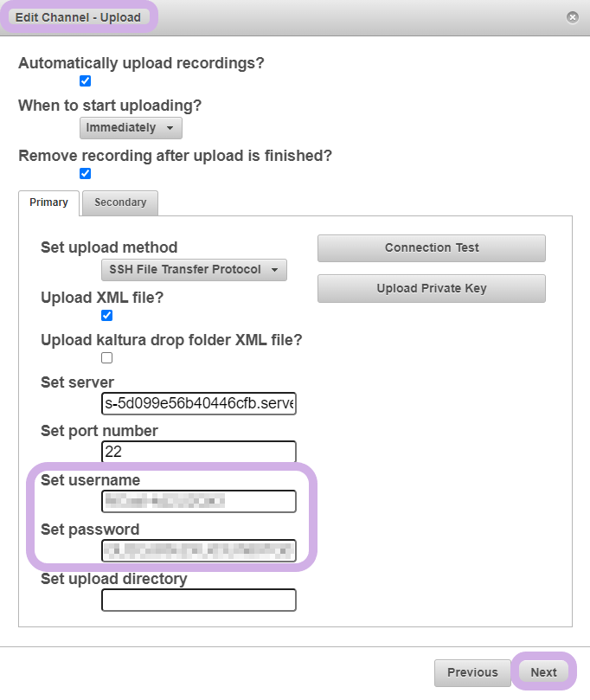
Task: Switch to the Secondary tab
Action: click(x=120, y=202)
